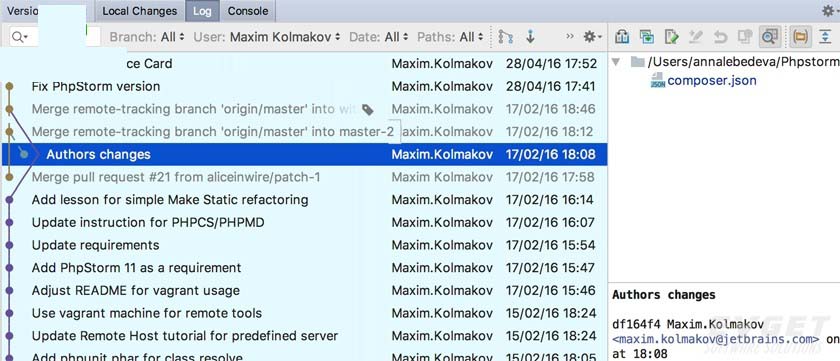This screenshot has height=361, width=840.
Task: Select 'Add PhpStorm 11 as a requirement'
Action: [x=304, y=268]
